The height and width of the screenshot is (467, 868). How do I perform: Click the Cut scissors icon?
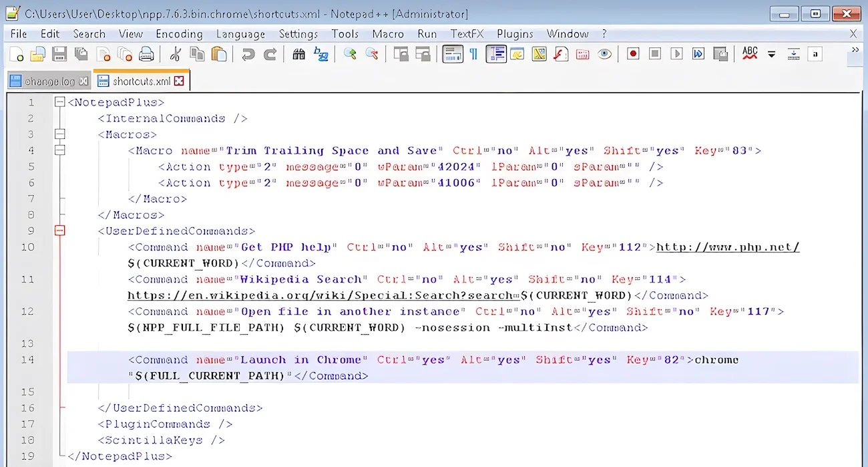(176, 54)
